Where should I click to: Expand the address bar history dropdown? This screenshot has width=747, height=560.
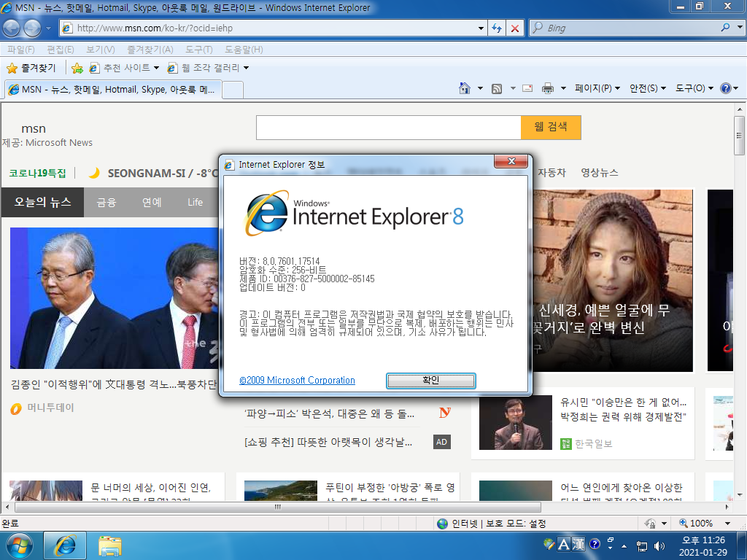click(481, 28)
